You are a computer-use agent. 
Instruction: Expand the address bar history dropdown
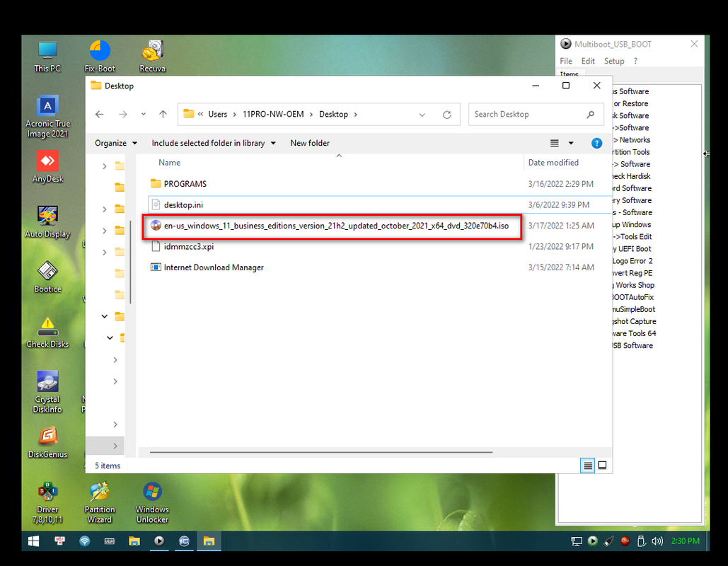pos(422,115)
